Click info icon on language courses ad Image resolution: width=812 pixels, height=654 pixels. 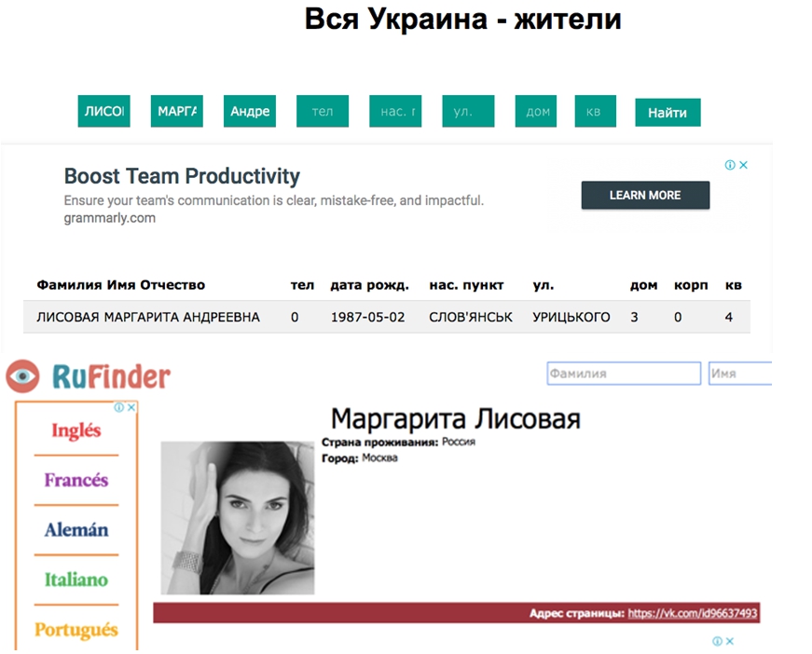(119, 407)
